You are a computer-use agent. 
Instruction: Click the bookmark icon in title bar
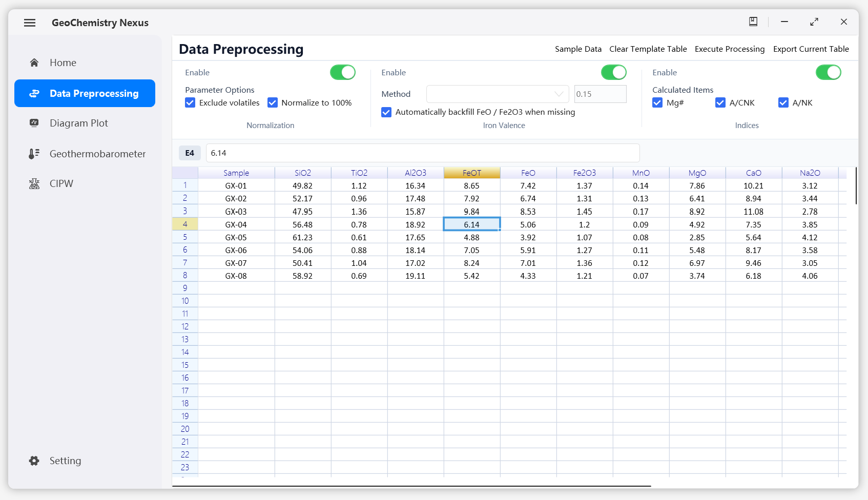point(753,22)
